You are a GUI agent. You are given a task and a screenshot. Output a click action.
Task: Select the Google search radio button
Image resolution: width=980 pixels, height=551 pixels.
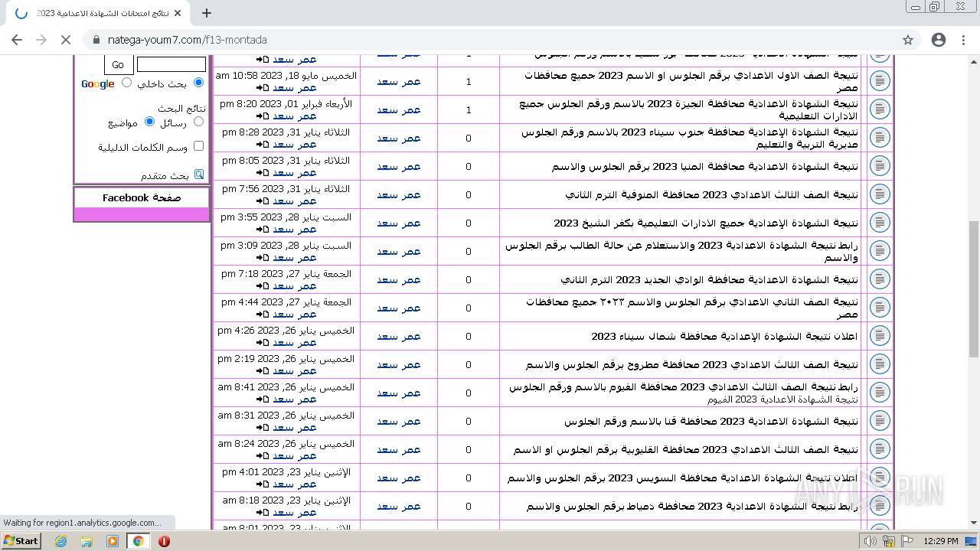coord(126,83)
